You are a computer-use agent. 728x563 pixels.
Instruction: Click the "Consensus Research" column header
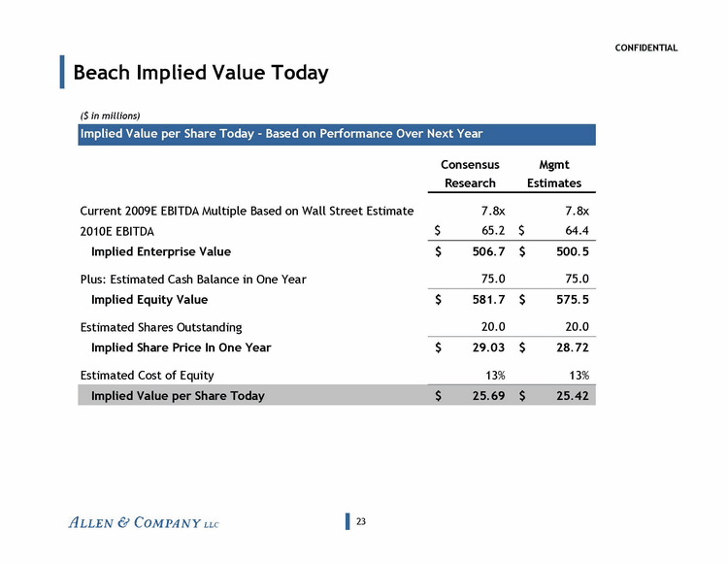(x=470, y=174)
